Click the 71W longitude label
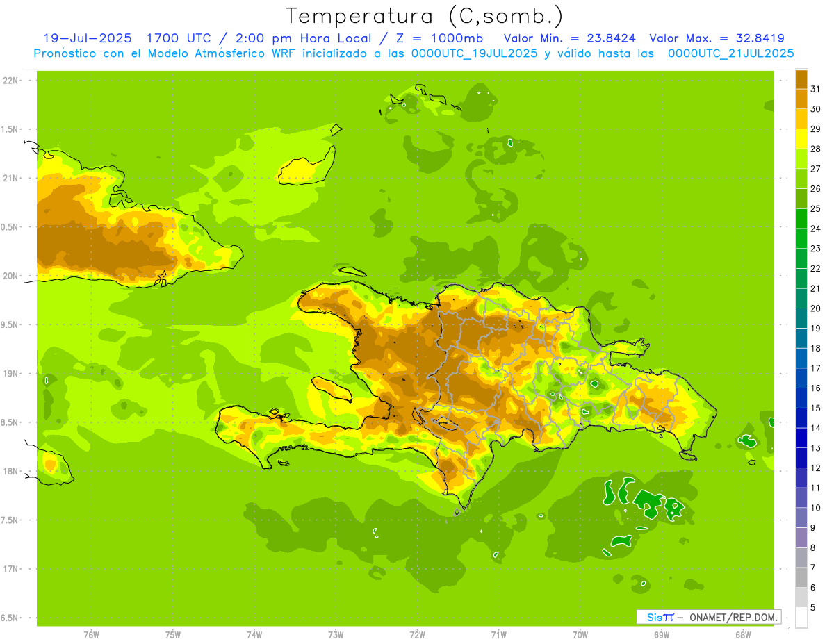 [x=498, y=635]
